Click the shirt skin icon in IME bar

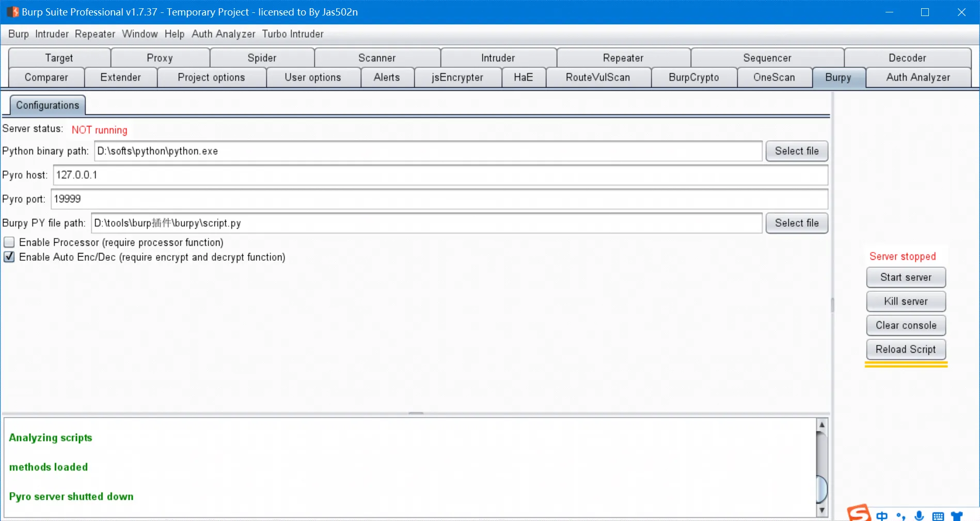pos(957,516)
